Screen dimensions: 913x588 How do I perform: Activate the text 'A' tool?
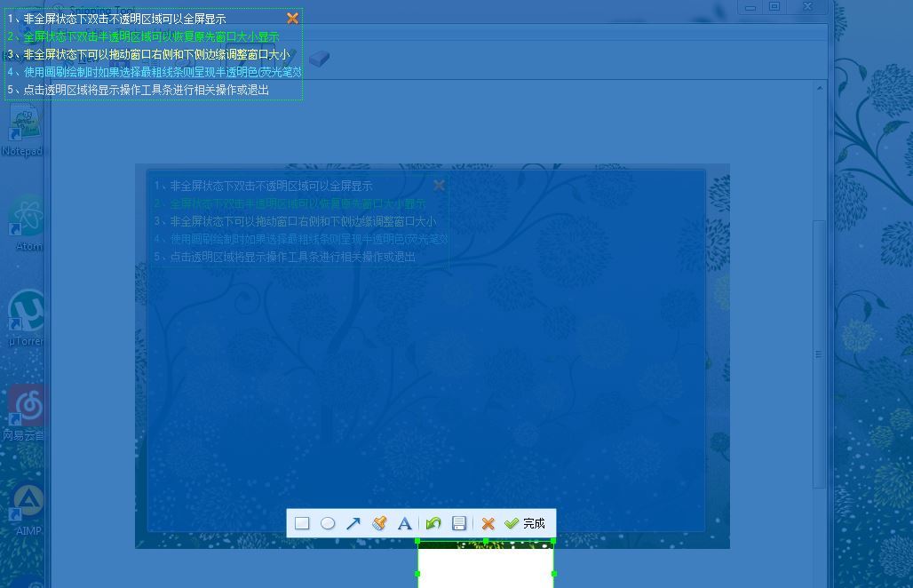click(x=405, y=523)
